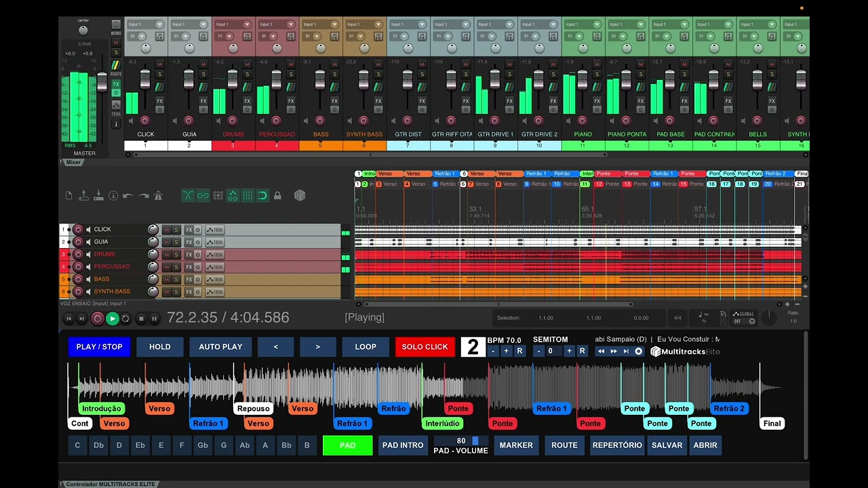Mute the DRUMS mixer strip
The image size is (868, 488).
[247, 64]
